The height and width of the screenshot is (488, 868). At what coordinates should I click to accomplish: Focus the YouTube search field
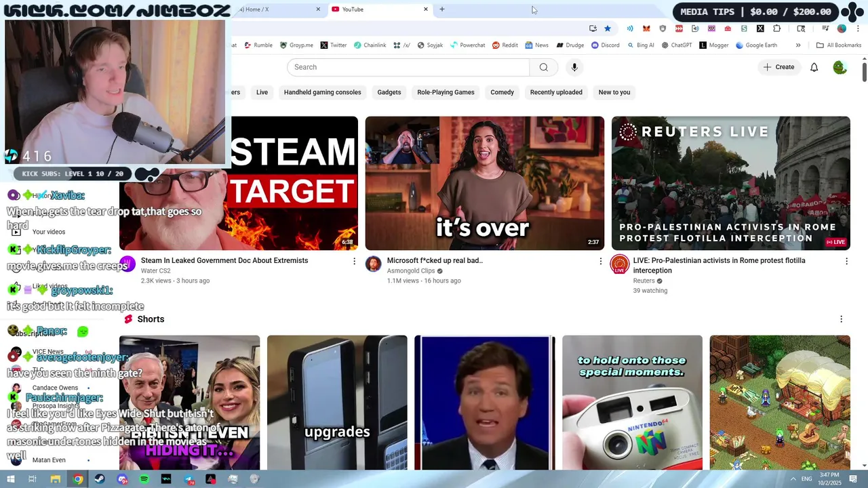click(x=408, y=67)
